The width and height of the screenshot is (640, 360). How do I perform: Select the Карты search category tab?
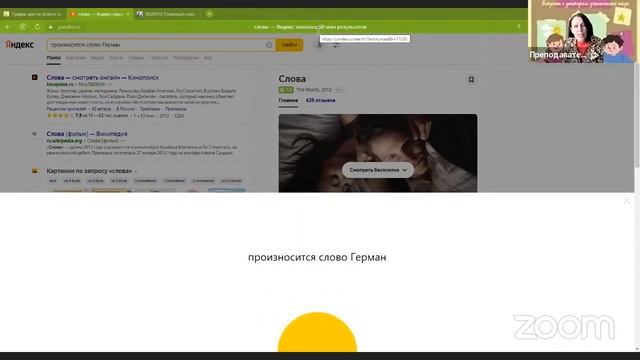(116, 58)
